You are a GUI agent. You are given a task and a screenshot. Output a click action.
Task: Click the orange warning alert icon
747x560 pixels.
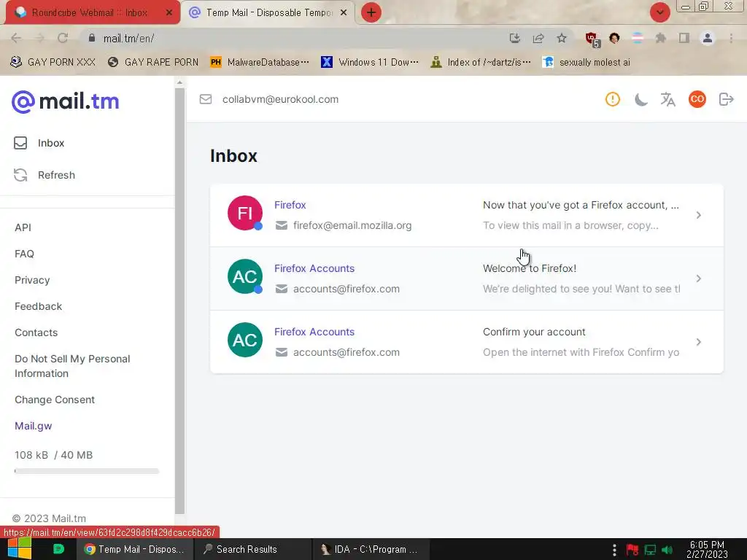(613, 99)
